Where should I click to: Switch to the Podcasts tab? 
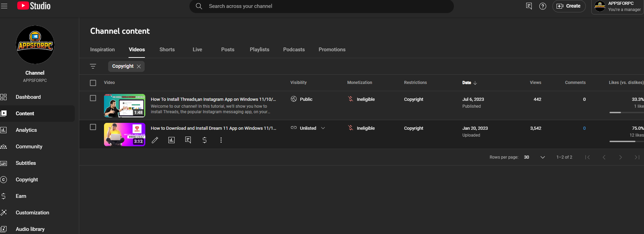click(x=294, y=50)
